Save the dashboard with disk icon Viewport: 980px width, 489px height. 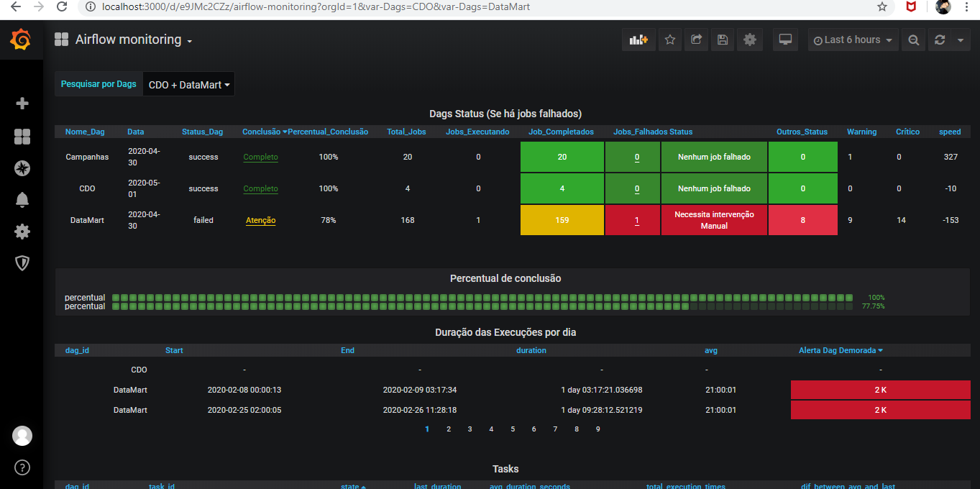click(723, 40)
